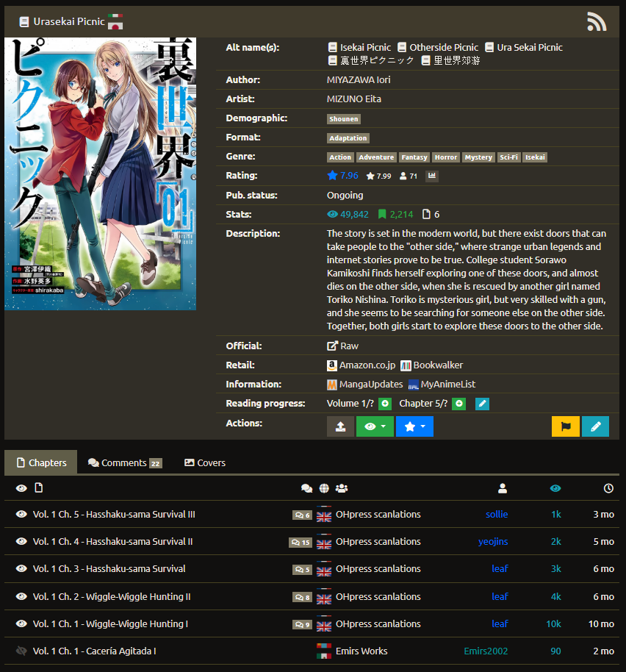This screenshot has height=672, width=626.
Task: Open the RSS feed icon
Action: click(597, 22)
